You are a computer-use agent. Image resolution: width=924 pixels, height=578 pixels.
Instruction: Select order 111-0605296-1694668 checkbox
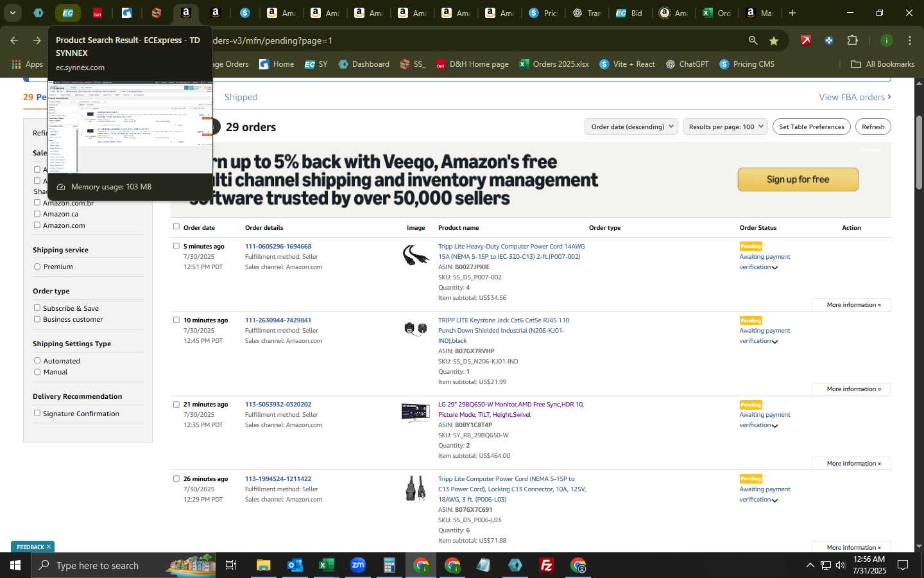pyautogui.click(x=176, y=246)
